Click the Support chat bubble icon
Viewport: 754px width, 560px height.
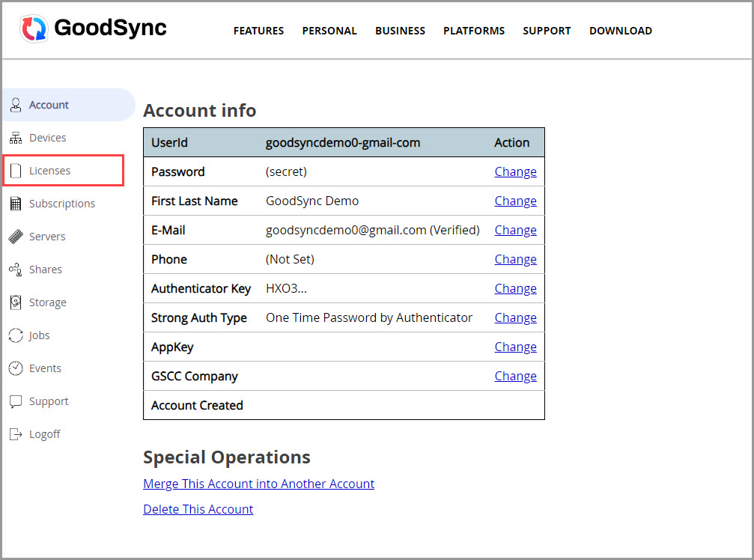pyautogui.click(x=16, y=401)
